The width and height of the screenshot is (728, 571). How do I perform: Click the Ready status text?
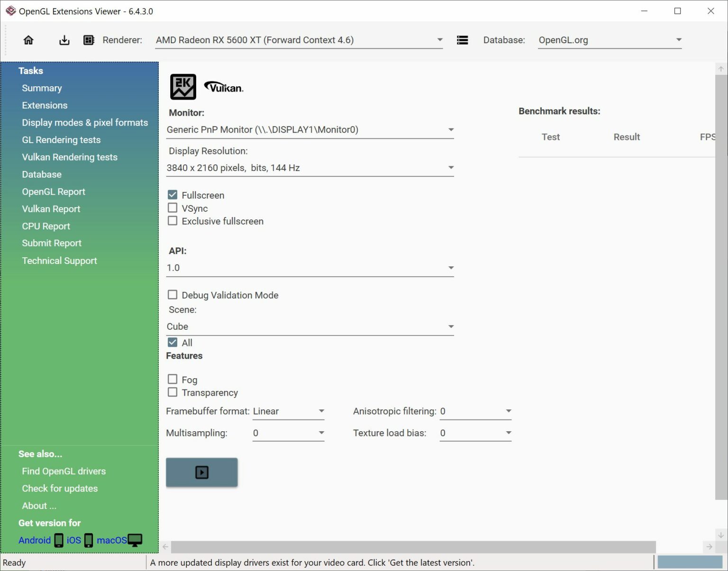tap(14, 563)
